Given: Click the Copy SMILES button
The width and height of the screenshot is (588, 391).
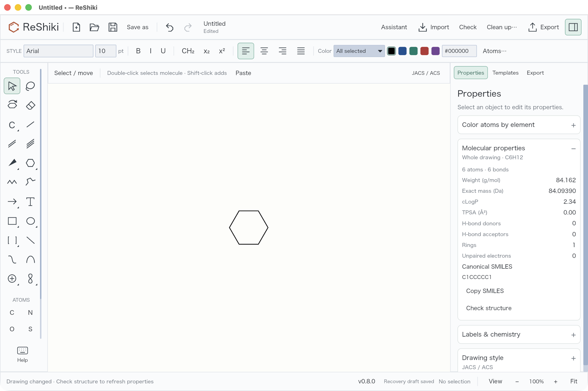Looking at the screenshot, I should [x=485, y=291].
